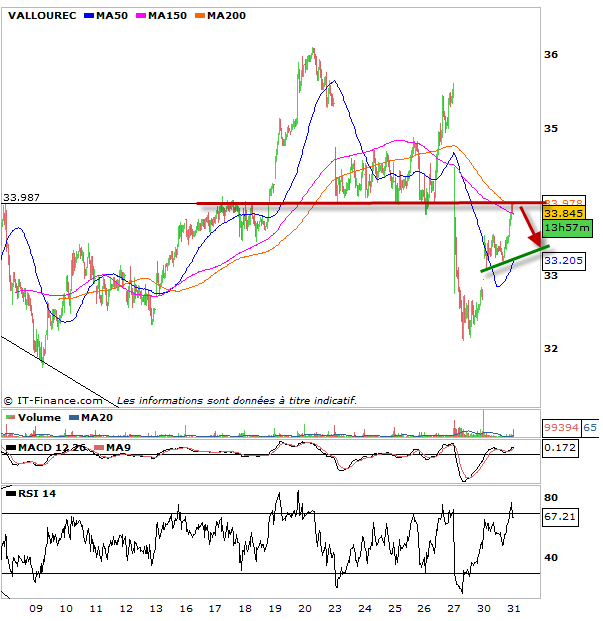Click the green 13h57m countdown tag

click(567, 227)
